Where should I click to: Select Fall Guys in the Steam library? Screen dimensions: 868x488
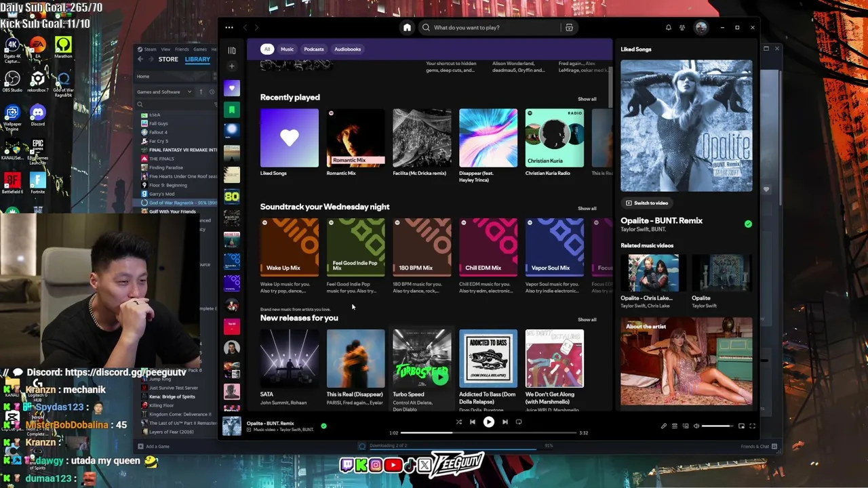[x=158, y=123]
